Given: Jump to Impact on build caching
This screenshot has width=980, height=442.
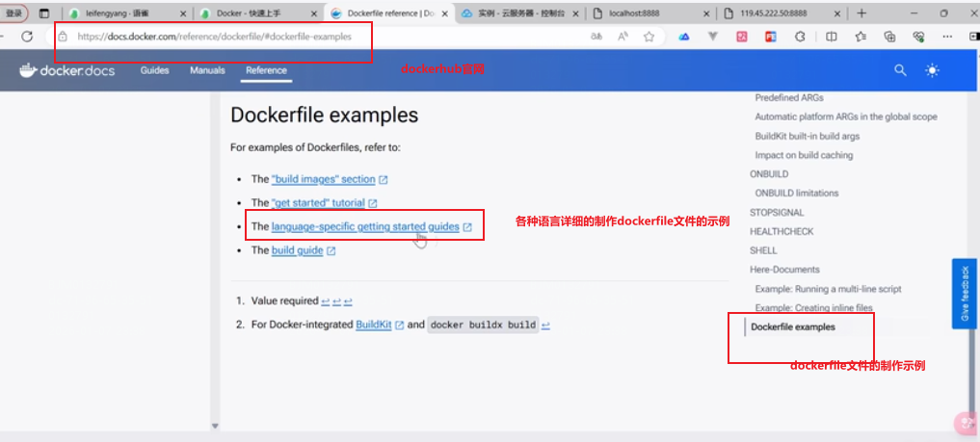Looking at the screenshot, I should [x=804, y=155].
